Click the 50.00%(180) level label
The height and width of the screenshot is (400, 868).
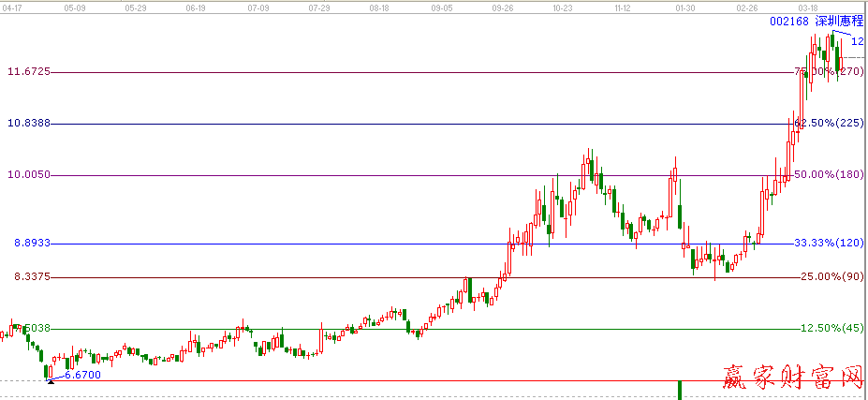(828, 174)
